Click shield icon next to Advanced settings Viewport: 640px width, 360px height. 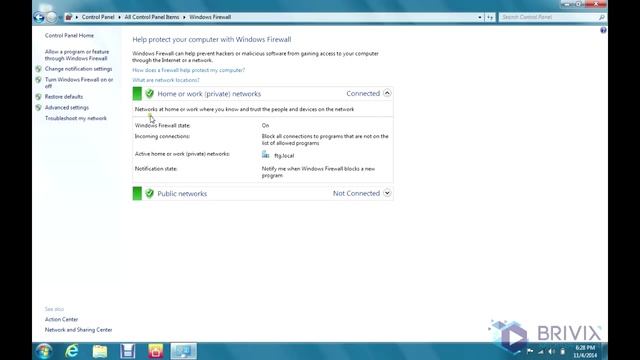tap(38, 107)
